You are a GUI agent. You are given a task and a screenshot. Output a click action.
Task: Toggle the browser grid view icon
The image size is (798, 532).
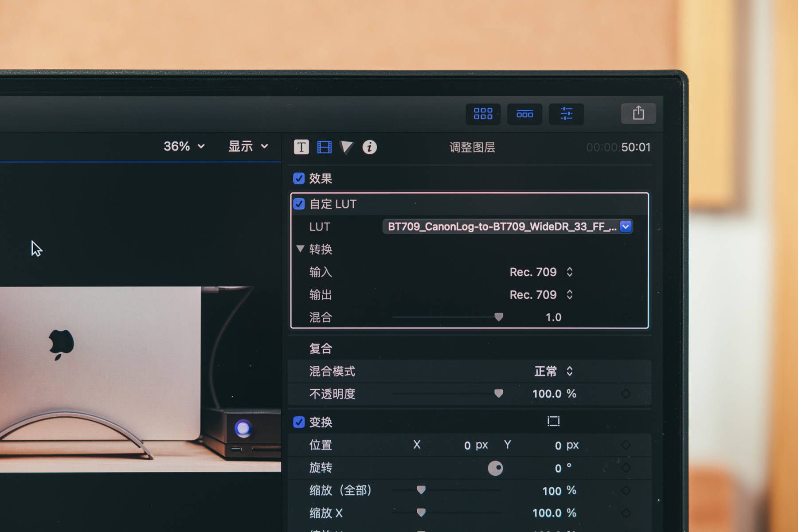pyautogui.click(x=483, y=114)
